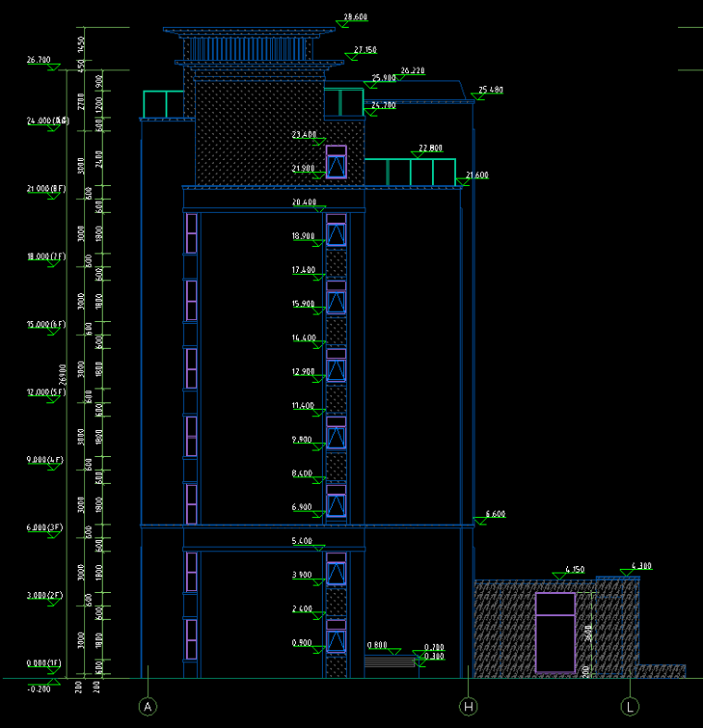Select the 26.700 elevation label at top left
This screenshot has width=703, height=728.
[x=39, y=60]
